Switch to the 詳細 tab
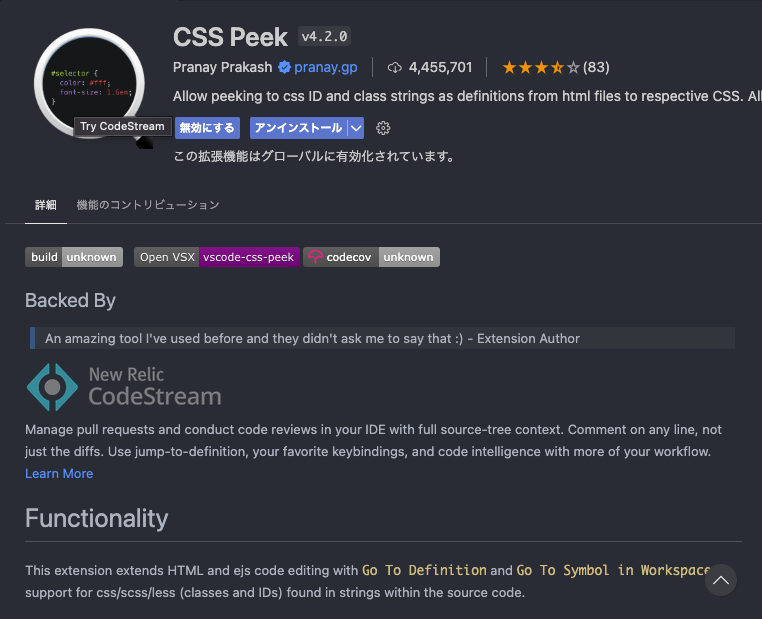This screenshot has height=619, width=762. coord(46,205)
